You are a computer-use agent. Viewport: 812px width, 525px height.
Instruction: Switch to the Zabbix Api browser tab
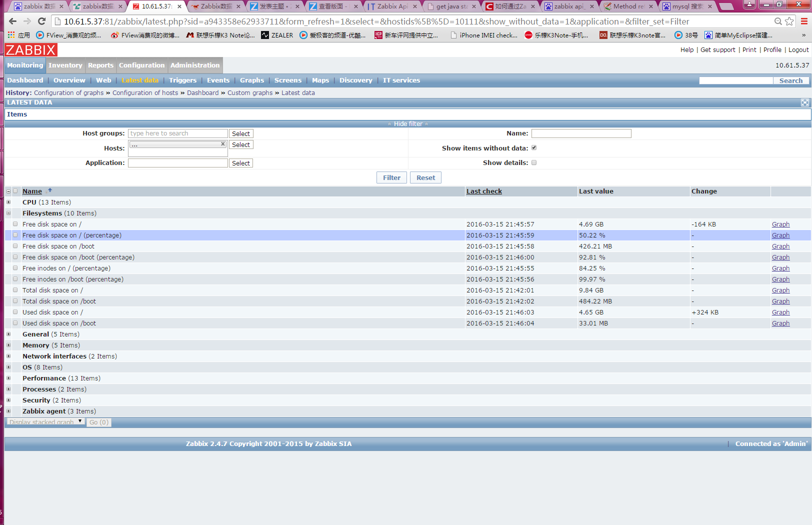(x=392, y=6)
